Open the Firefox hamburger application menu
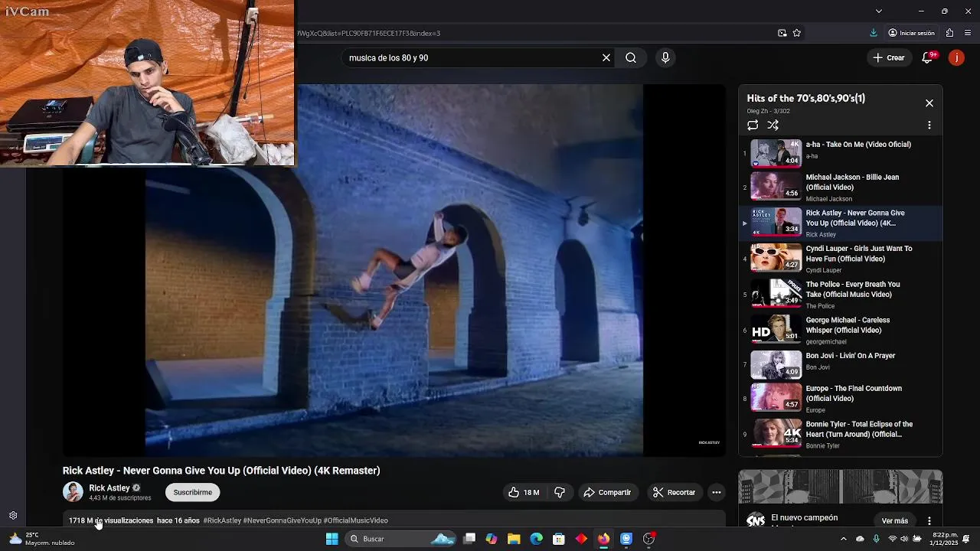 (968, 33)
